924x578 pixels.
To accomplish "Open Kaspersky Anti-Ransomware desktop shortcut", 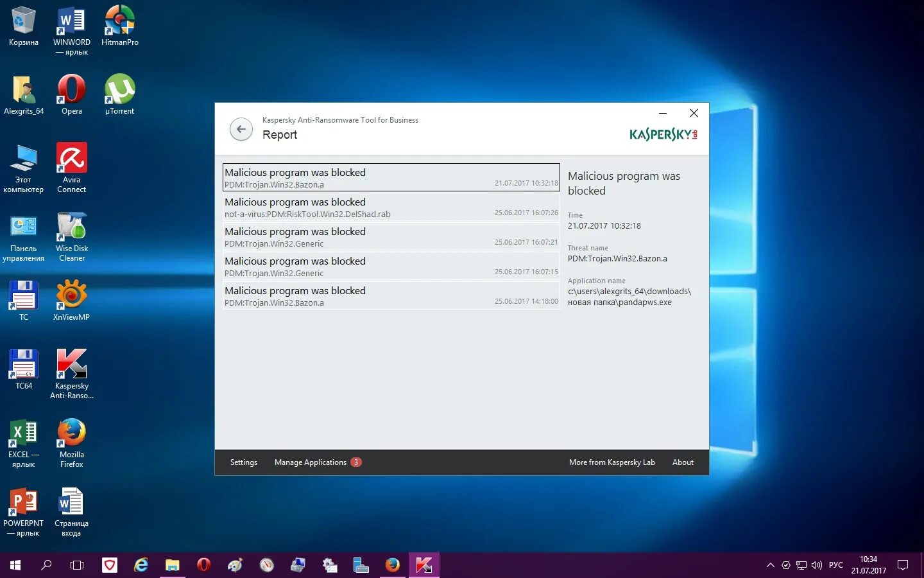I will point(72,374).
